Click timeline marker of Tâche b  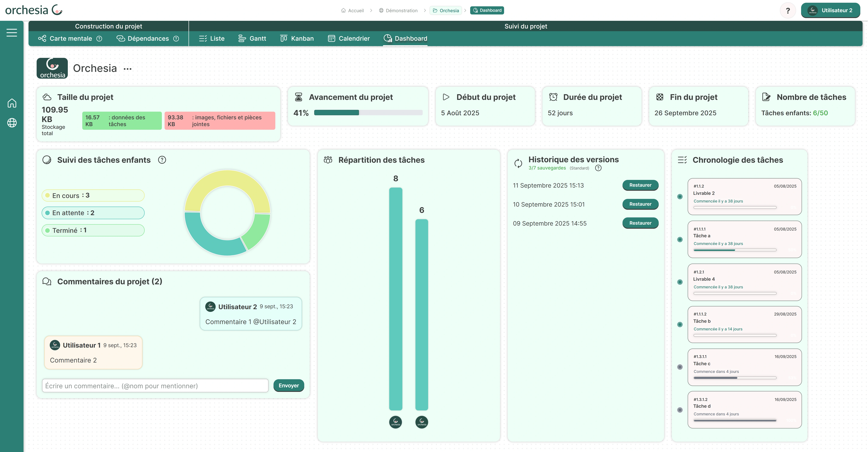pos(680,324)
